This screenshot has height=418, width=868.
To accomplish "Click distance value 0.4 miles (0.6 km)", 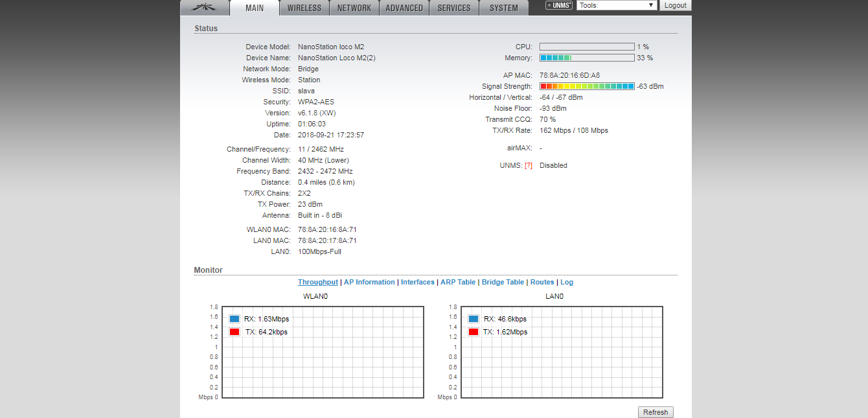I will (x=326, y=182).
